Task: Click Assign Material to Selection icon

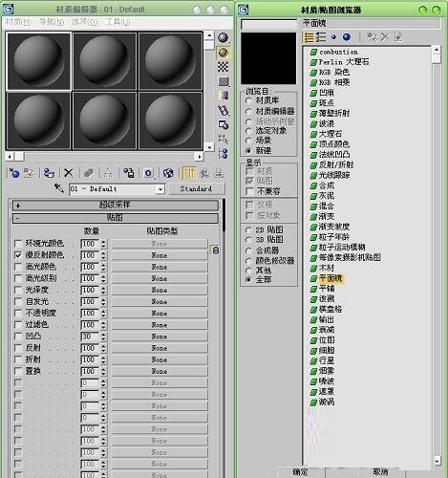Action: tap(49, 173)
